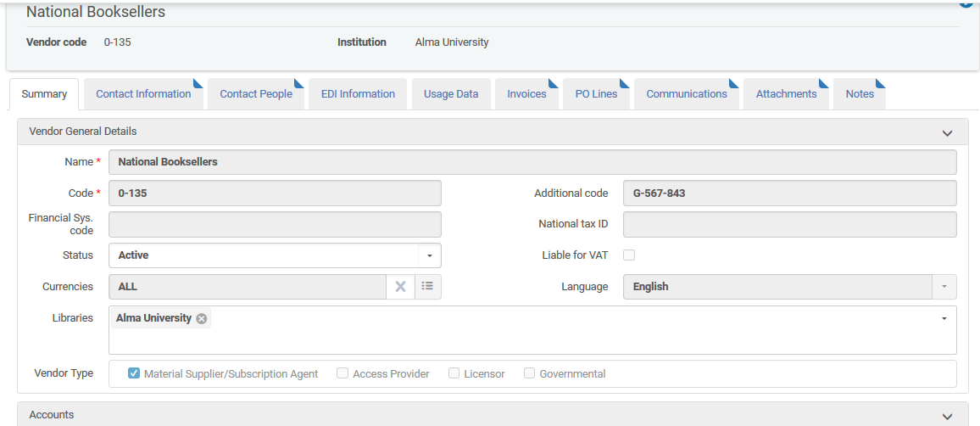980x426 pixels.
Task: Clear the Currencies field with X icon
Action: point(400,287)
